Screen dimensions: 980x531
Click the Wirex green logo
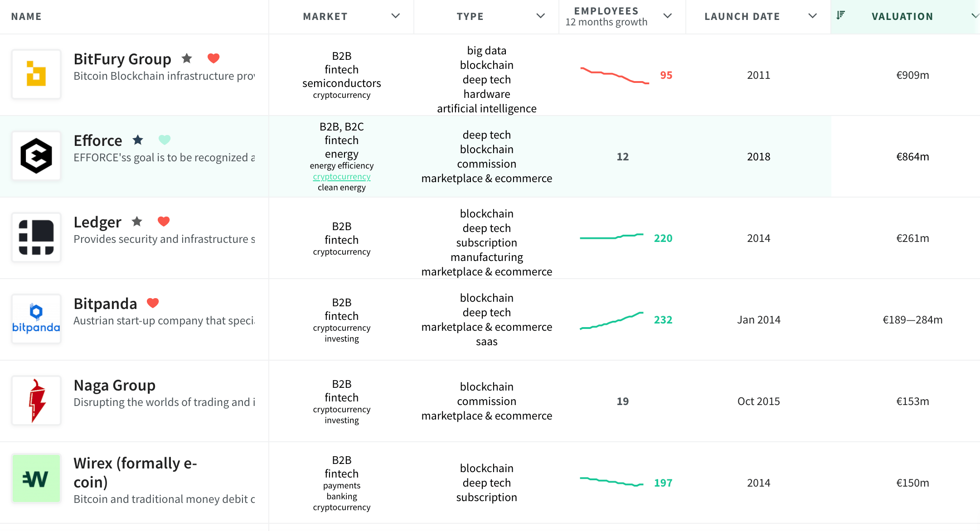tap(36, 478)
